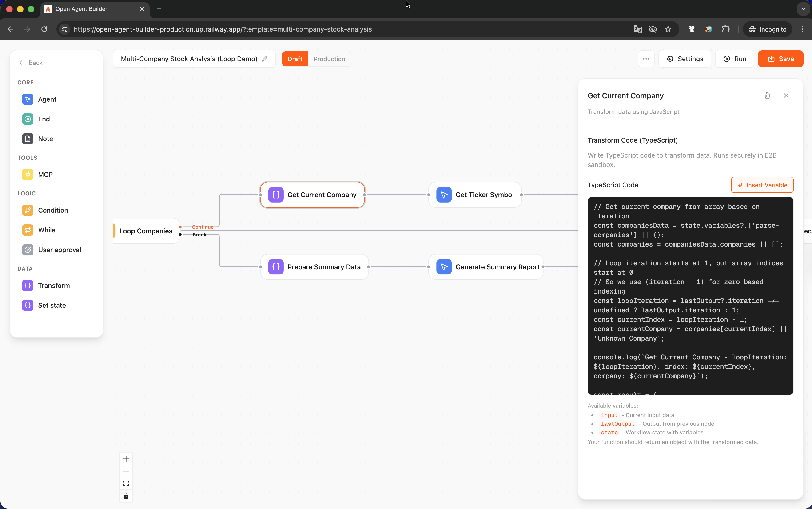Click pencil icon to rename workflow
The width and height of the screenshot is (812, 509).
(265, 59)
